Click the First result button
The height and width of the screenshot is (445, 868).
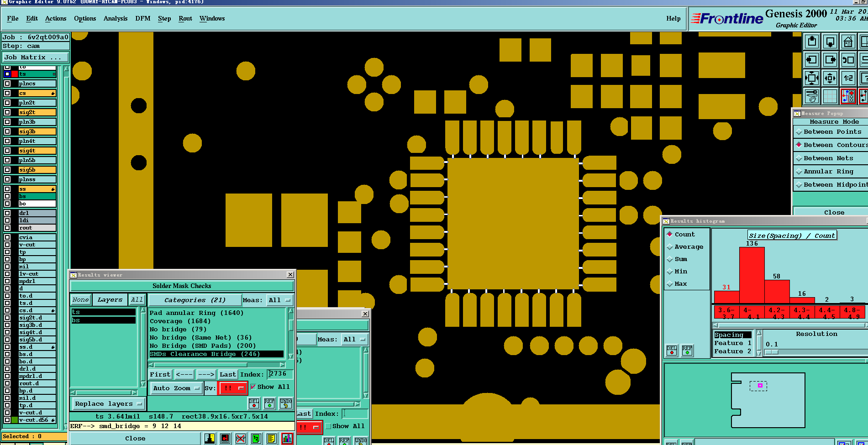pyautogui.click(x=160, y=375)
